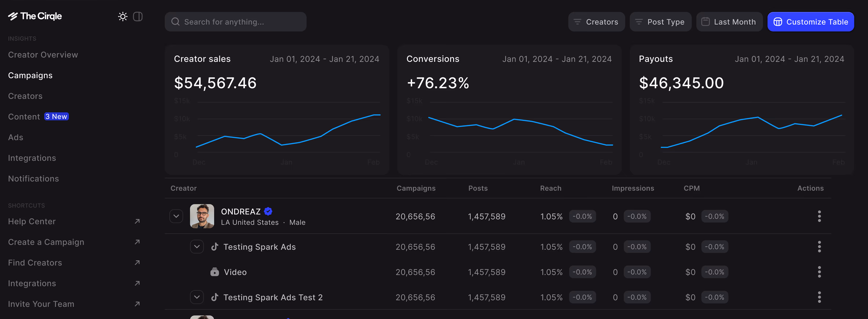Open Content section with 3 New

point(24,117)
